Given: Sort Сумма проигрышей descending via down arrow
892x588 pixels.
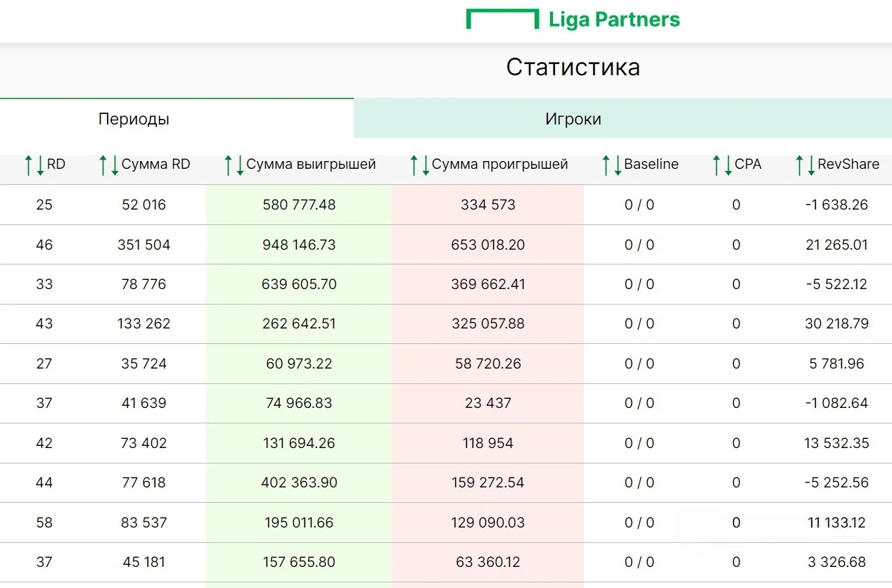Looking at the screenshot, I should click(425, 165).
